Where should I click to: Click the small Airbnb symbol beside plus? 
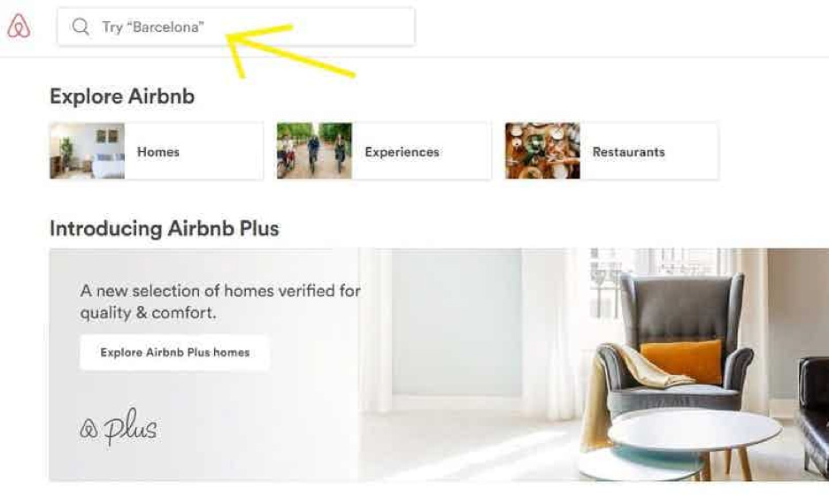tap(88, 429)
